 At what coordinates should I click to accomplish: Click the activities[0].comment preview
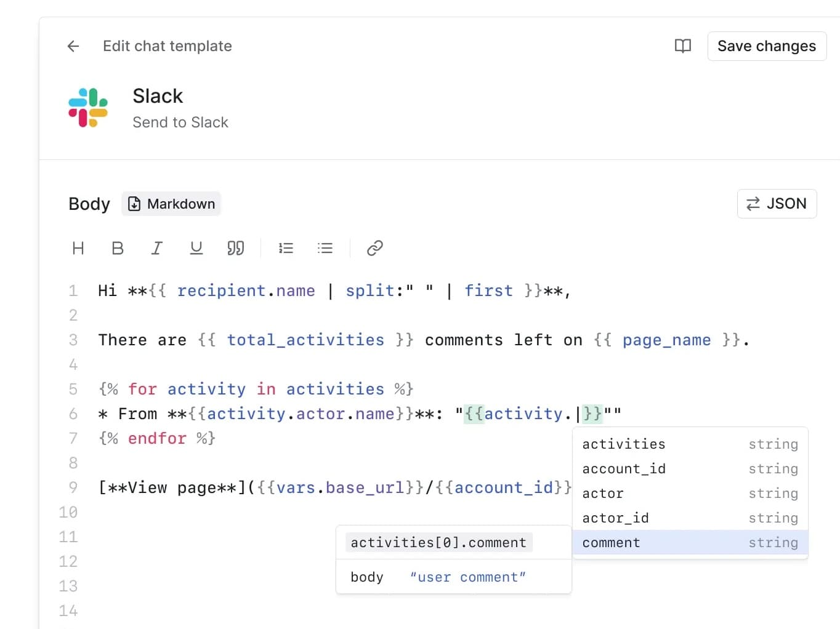click(438, 542)
